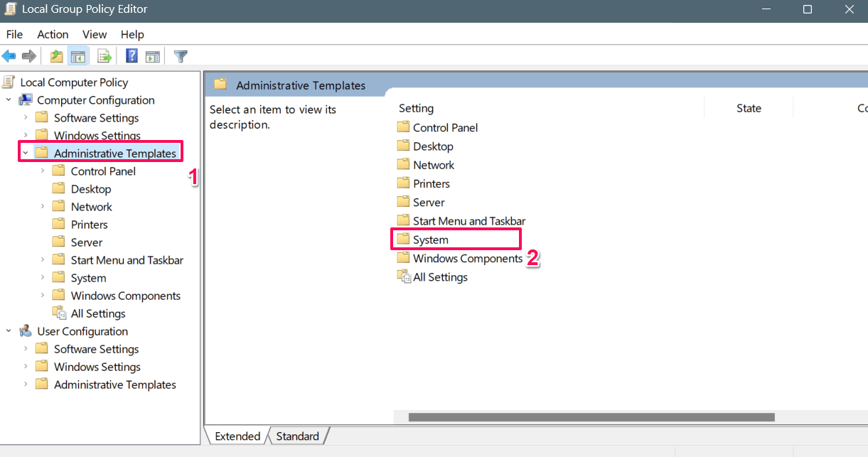868x457 pixels.
Task: Expand the Control Panel tree node
Action: pos(43,171)
